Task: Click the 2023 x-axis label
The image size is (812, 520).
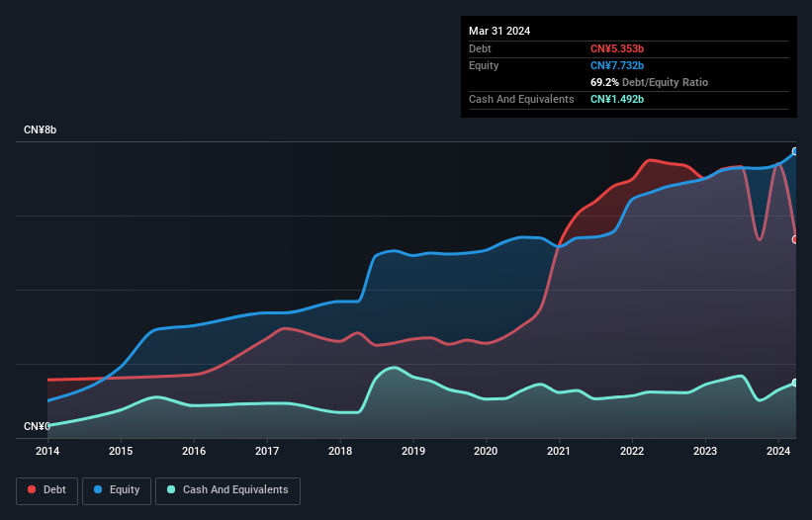Action: tap(705, 451)
